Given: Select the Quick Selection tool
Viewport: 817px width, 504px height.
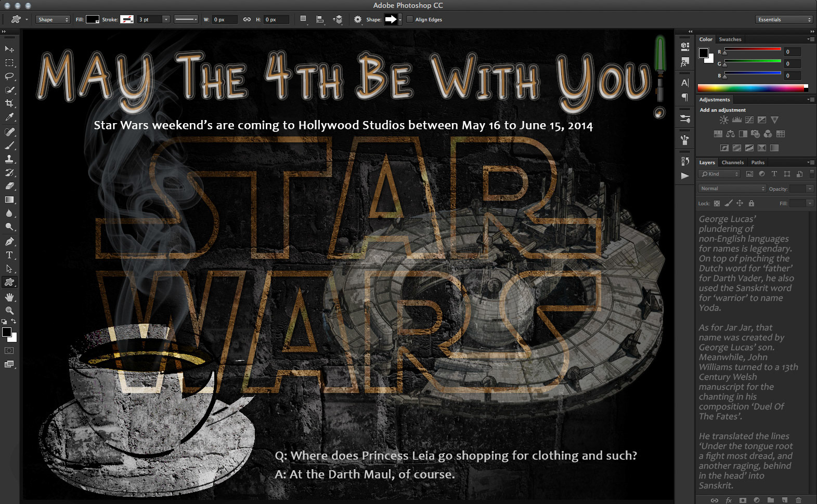Looking at the screenshot, I should point(9,90).
